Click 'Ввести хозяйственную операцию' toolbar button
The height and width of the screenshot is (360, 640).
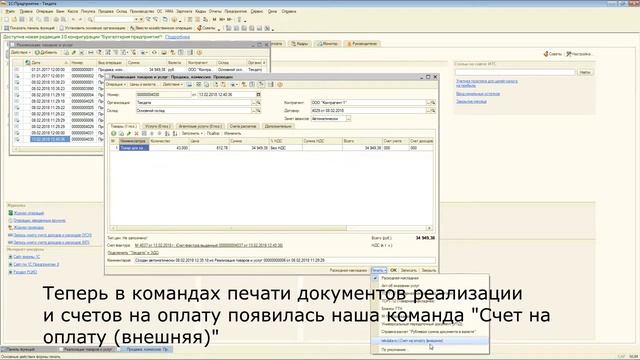point(161,28)
